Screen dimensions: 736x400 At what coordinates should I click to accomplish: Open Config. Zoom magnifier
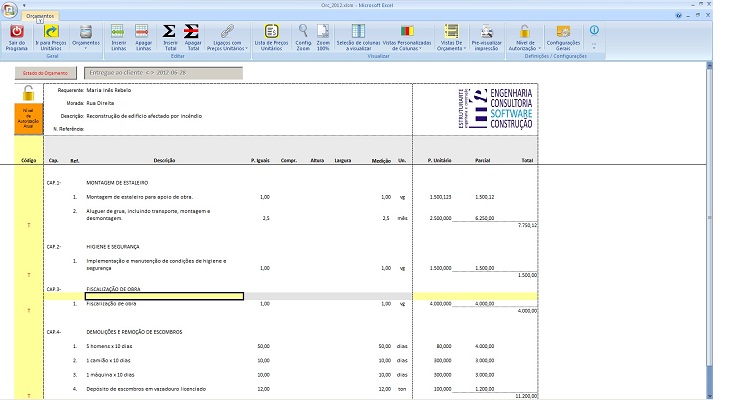click(x=302, y=32)
